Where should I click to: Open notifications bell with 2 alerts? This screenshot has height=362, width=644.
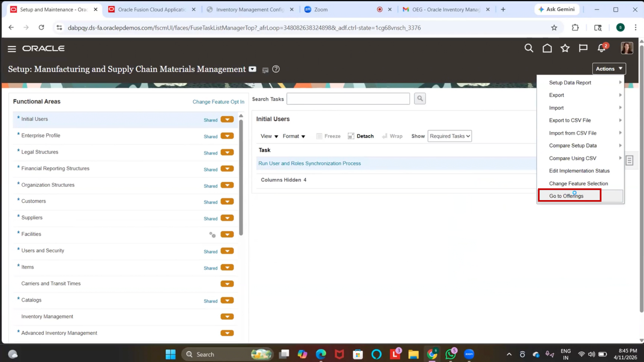[602, 48]
